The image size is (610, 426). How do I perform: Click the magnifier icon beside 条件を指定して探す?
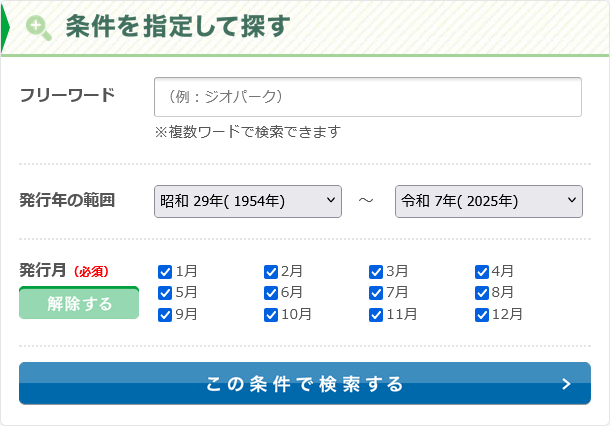point(39,28)
